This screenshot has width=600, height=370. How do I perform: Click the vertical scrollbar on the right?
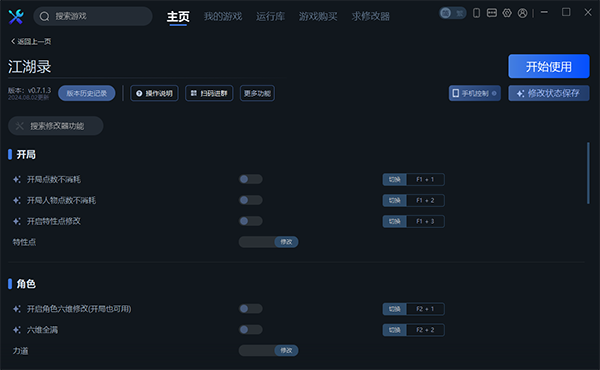(x=588, y=173)
